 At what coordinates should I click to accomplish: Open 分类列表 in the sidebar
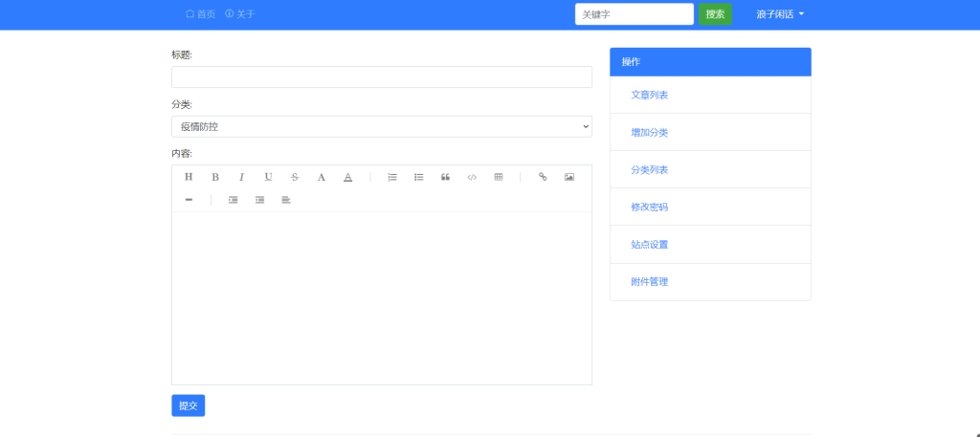pyautogui.click(x=650, y=170)
